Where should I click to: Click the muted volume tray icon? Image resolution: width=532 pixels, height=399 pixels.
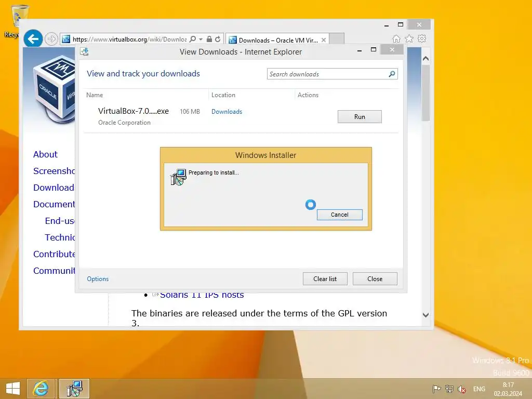pyautogui.click(x=462, y=389)
